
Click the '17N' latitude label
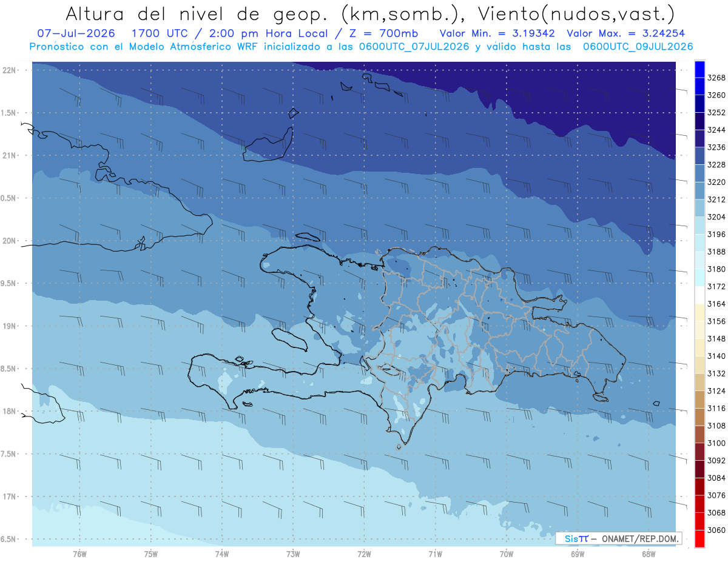tap(10, 497)
